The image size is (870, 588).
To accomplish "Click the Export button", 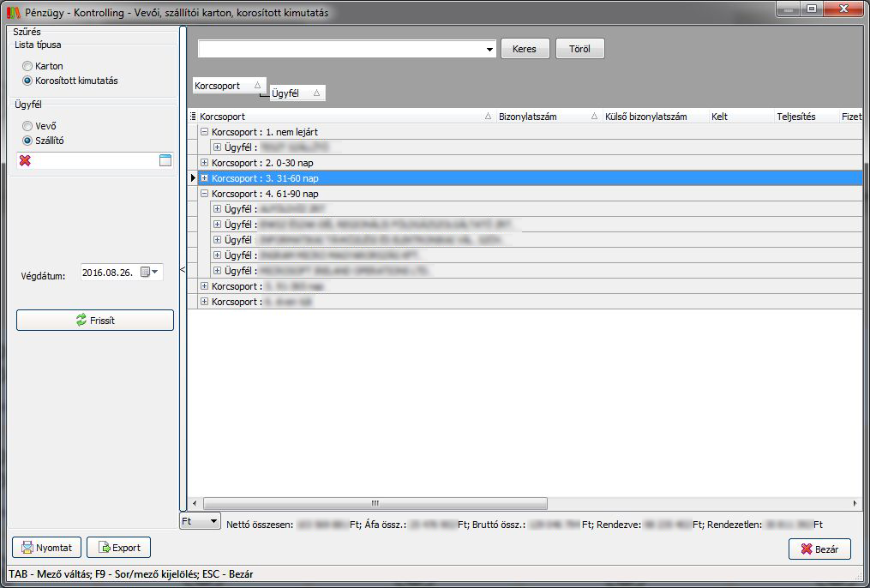I will click(x=118, y=548).
